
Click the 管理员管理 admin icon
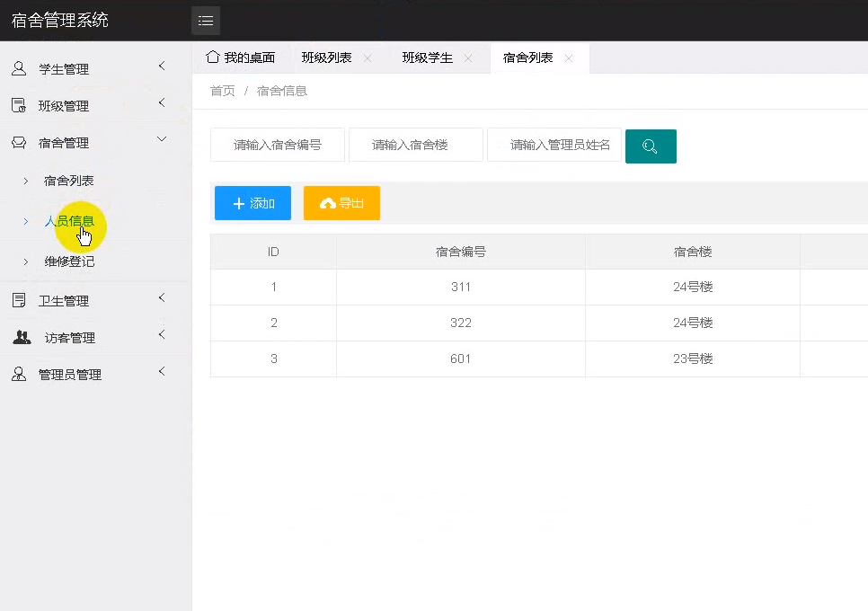pyautogui.click(x=19, y=374)
